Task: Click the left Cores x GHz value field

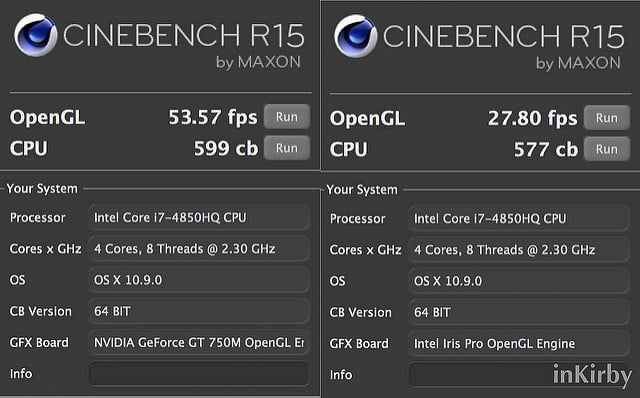Action: [x=199, y=249]
